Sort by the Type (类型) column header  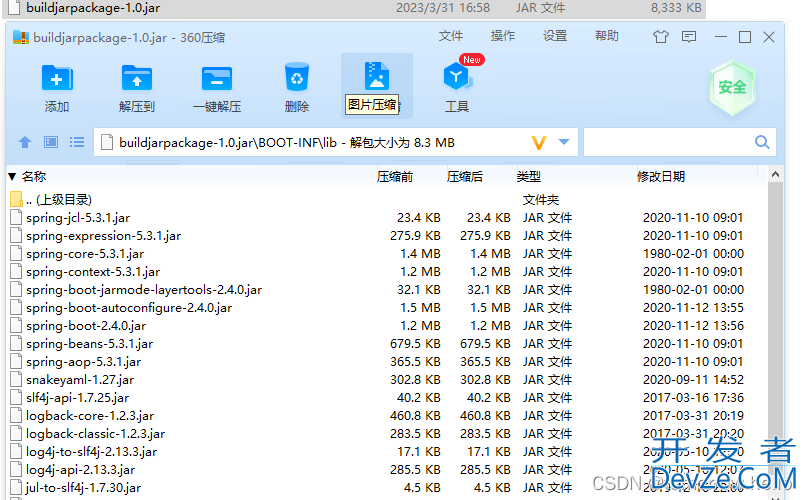(x=529, y=177)
